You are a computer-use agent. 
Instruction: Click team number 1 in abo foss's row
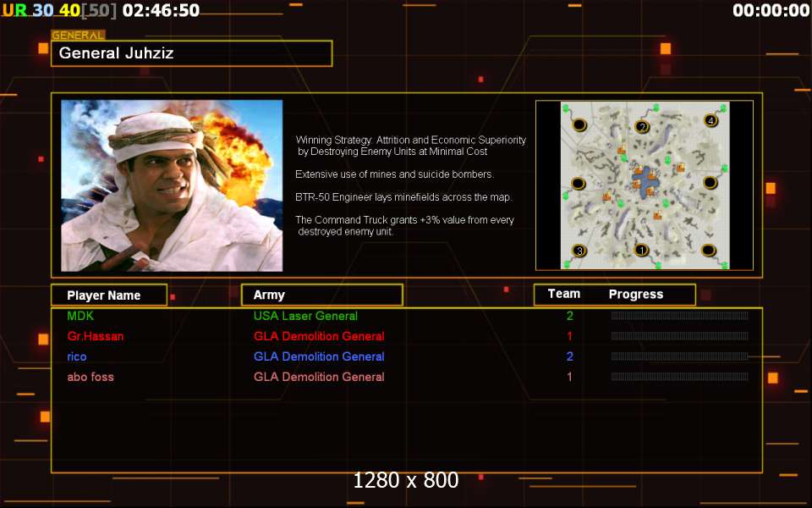click(x=569, y=377)
